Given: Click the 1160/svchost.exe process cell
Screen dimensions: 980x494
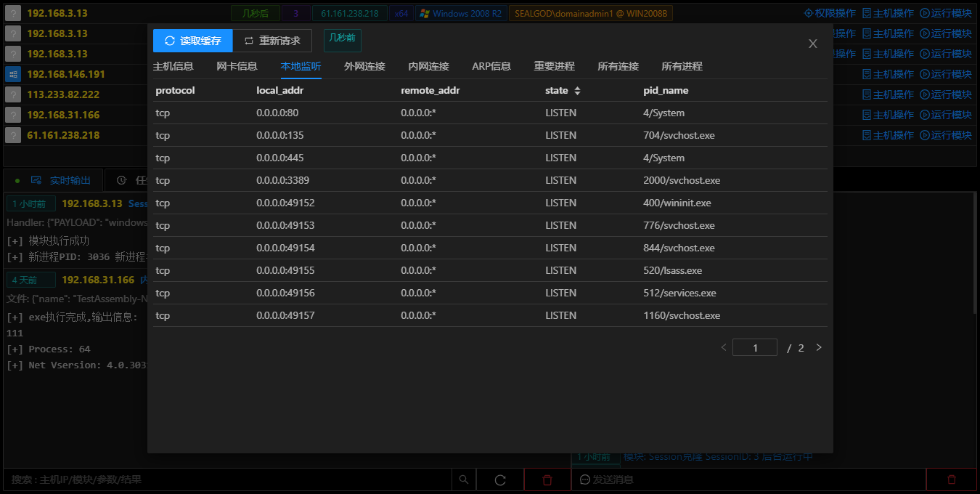Looking at the screenshot, I should [682, 315].
